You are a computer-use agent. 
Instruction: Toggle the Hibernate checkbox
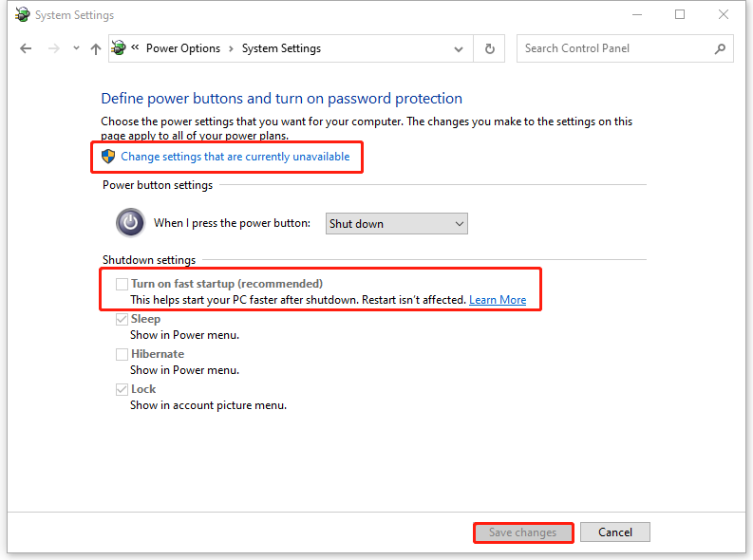click(x=122, y=354)
